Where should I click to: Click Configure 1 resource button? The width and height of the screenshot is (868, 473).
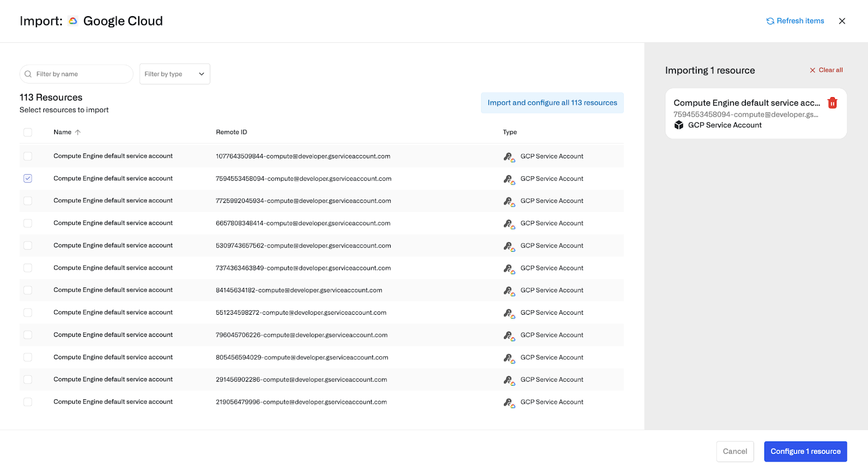[x=806, y=451]
